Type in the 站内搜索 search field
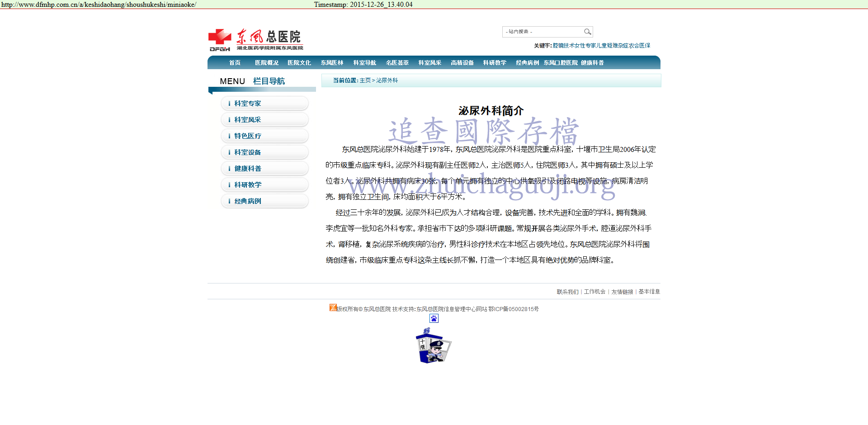 pyautogui.click(x=542, y=32)
